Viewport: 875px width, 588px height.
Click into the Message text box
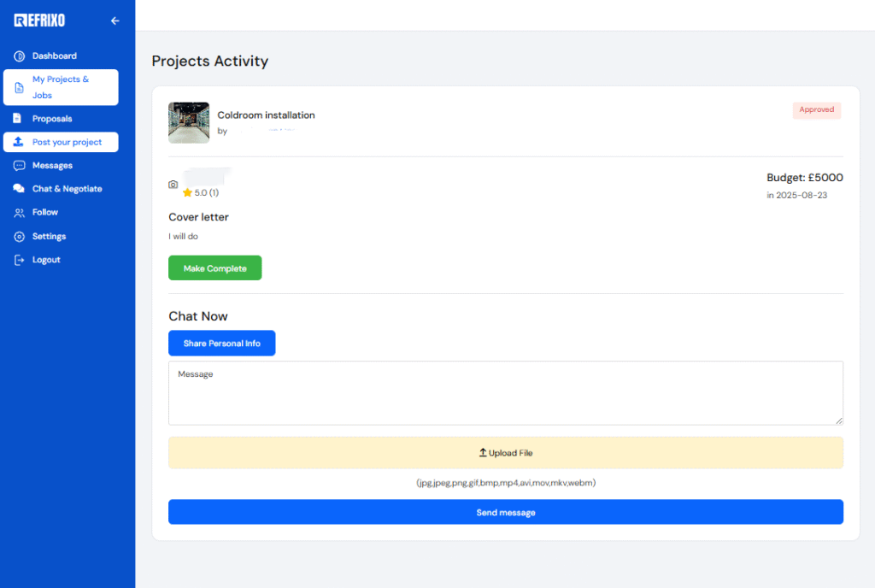(505, 393)
